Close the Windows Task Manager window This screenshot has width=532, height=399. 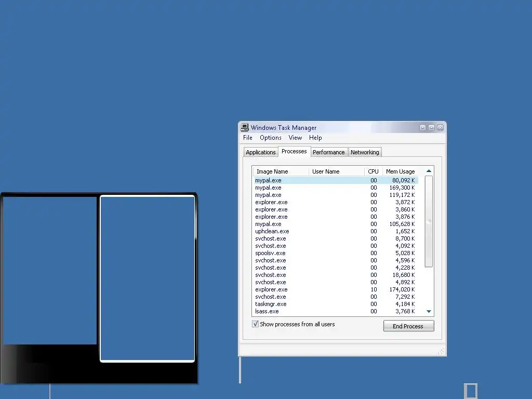441,128
